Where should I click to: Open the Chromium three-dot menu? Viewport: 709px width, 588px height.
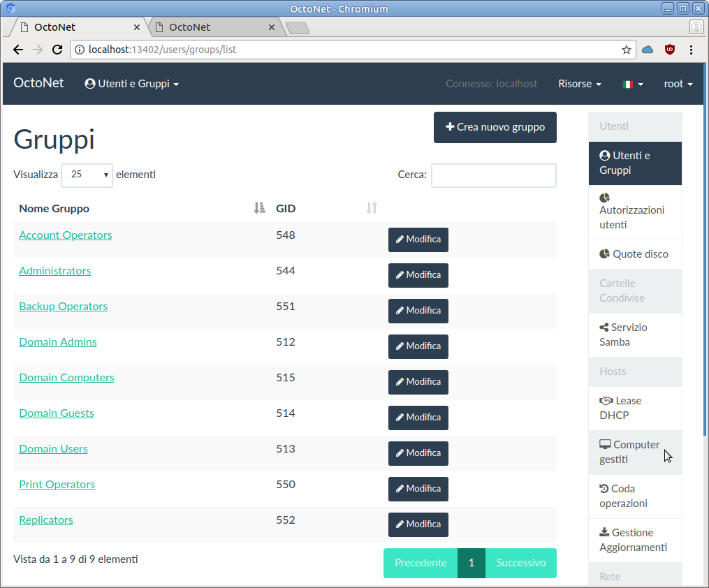[x=691, y=50]
